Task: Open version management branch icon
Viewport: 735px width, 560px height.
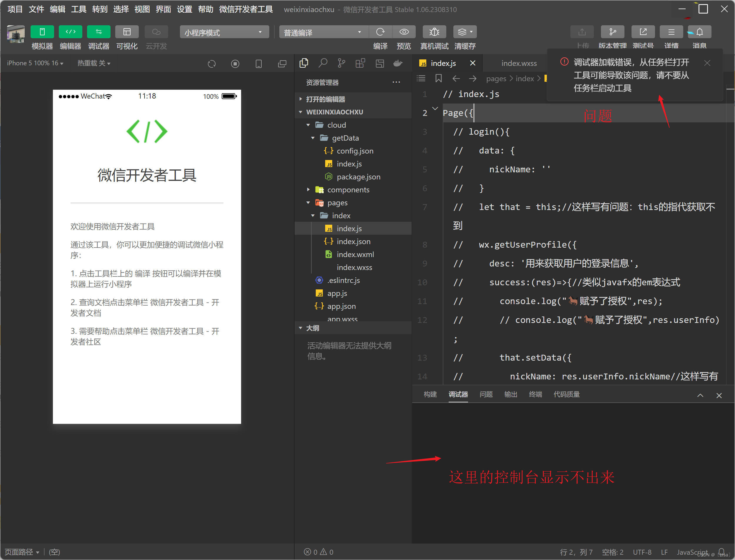Action: point(612,32)
